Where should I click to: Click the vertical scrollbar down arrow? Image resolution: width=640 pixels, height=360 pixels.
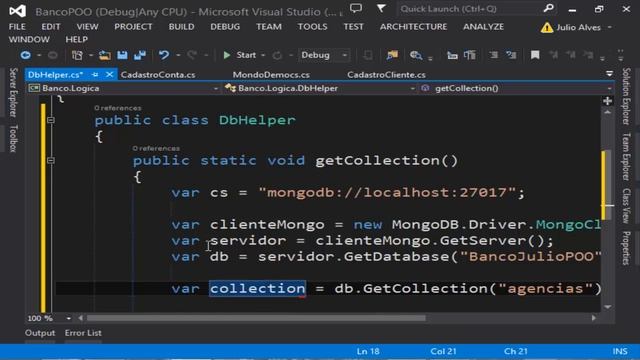click(607, 307)
